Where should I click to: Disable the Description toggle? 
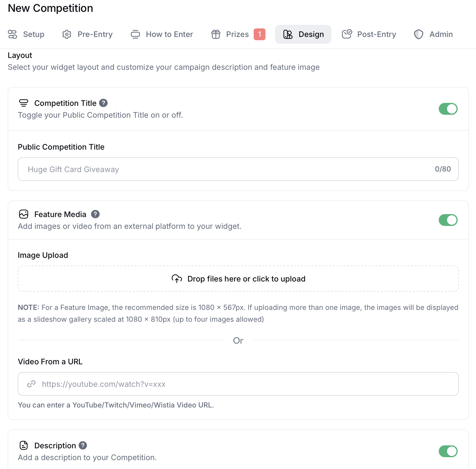coord(448,451)
